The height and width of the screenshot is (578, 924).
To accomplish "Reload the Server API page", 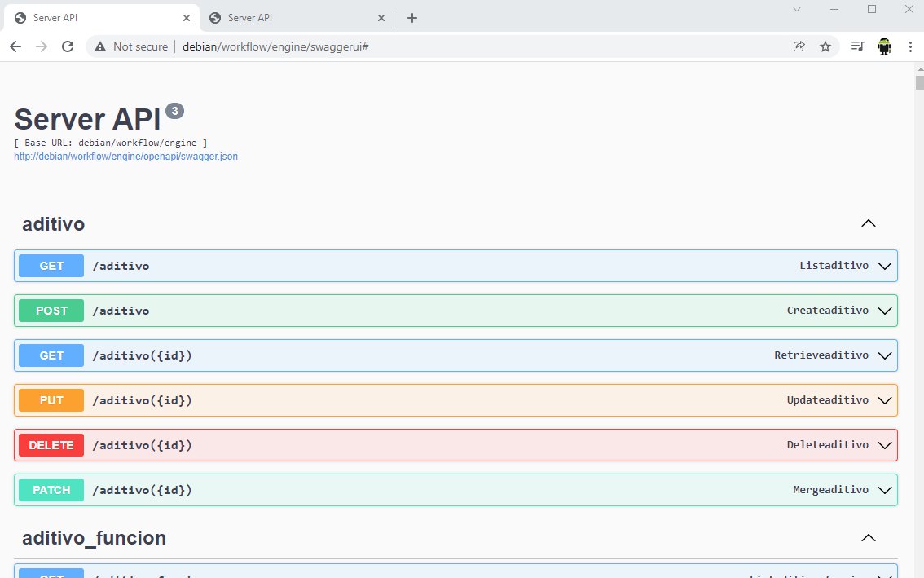I will point(68,46).
